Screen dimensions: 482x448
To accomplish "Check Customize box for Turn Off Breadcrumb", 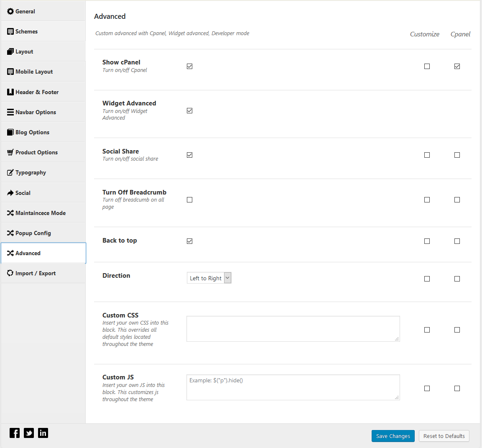I will pyautogui.click(x=427, y=200).
